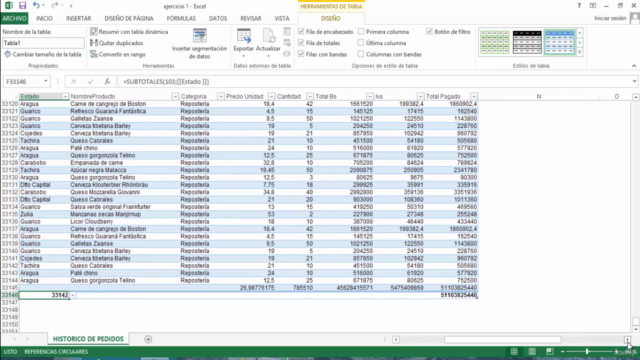Viewport: 640px width, 360px height.
Task: Switch to the INICIO ribbon tab
Action: pos(44,18)
